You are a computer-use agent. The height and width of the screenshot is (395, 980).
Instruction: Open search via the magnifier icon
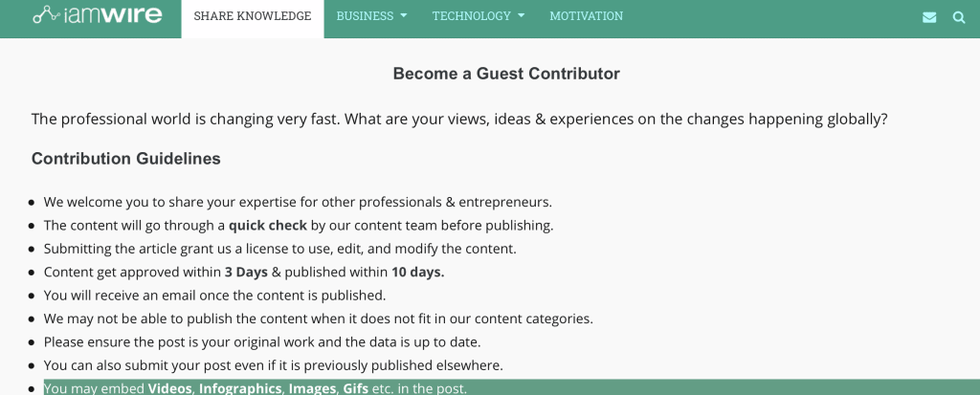[x=959, y=17]
